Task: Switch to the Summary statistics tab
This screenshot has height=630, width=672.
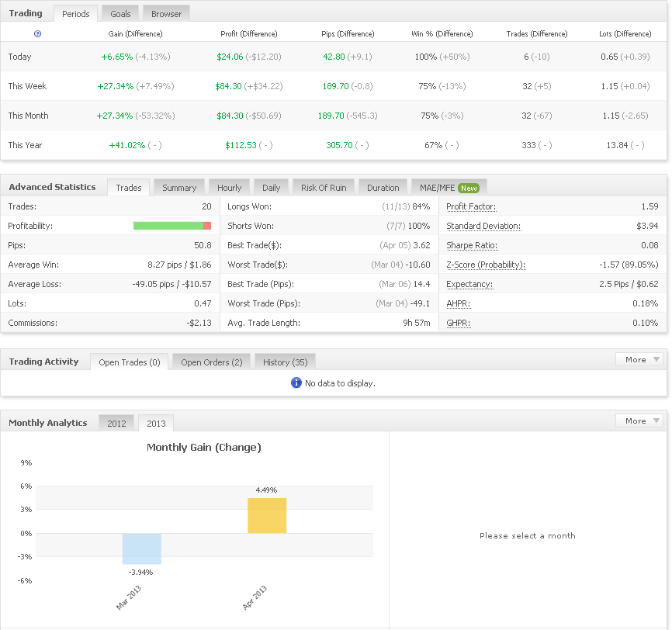Action: coord(179,188)
